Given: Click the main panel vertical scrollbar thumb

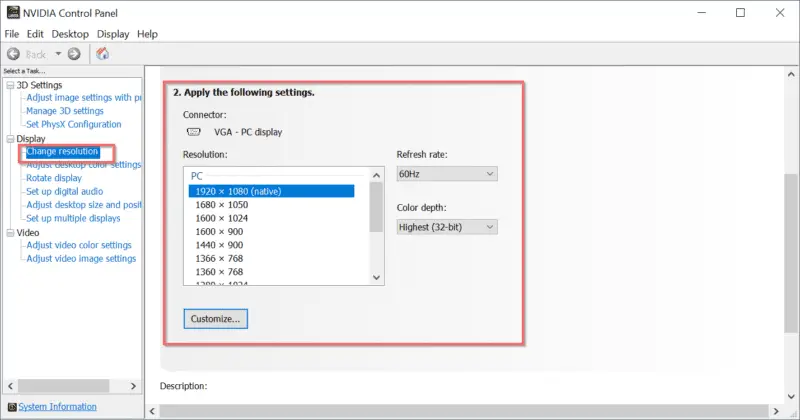Looking at the screenshot, I should (x=791, y=253).
